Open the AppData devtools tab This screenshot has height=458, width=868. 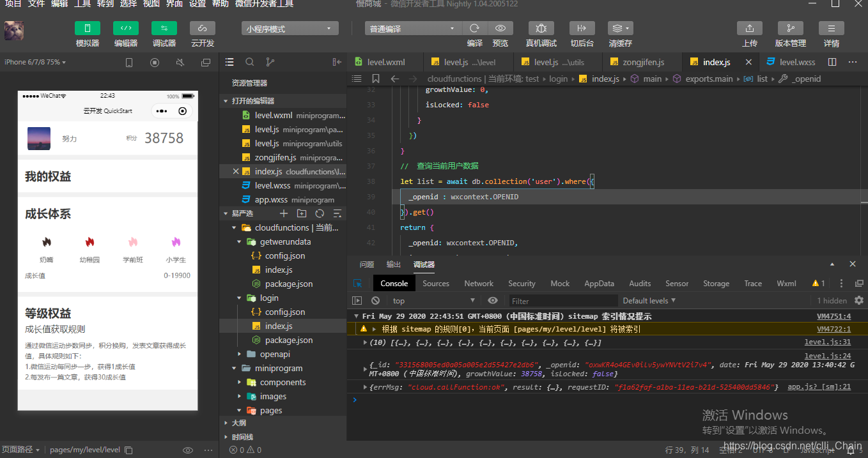599,284
